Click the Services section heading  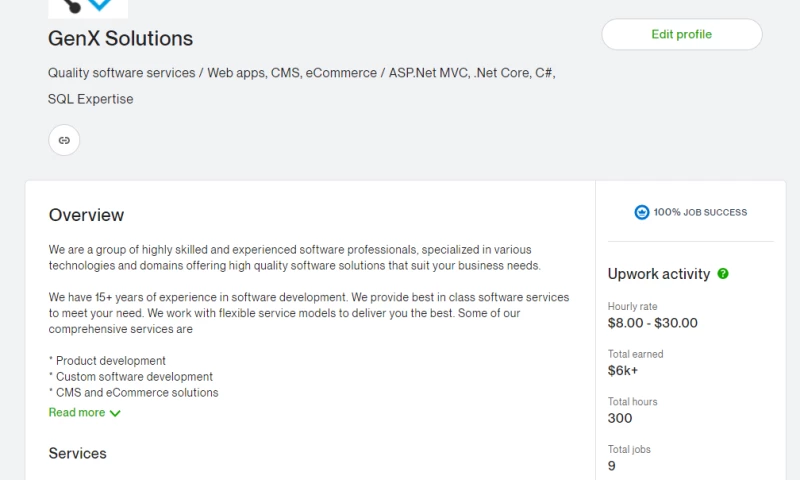click(77, 453)
